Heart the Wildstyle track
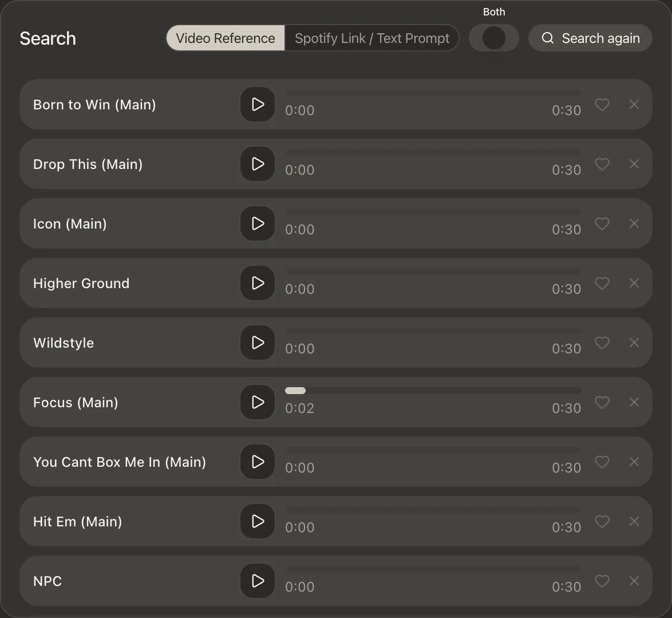The height and width of the screenshot is (618, 672). [x=602, y=343]
